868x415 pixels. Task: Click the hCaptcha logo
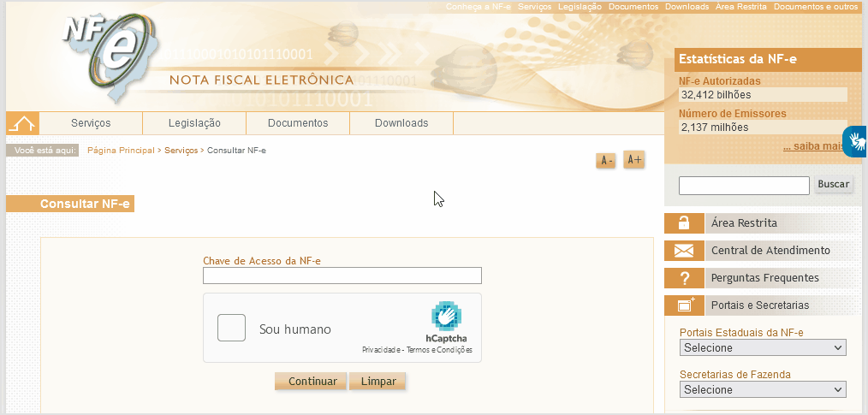coord(446,317)
